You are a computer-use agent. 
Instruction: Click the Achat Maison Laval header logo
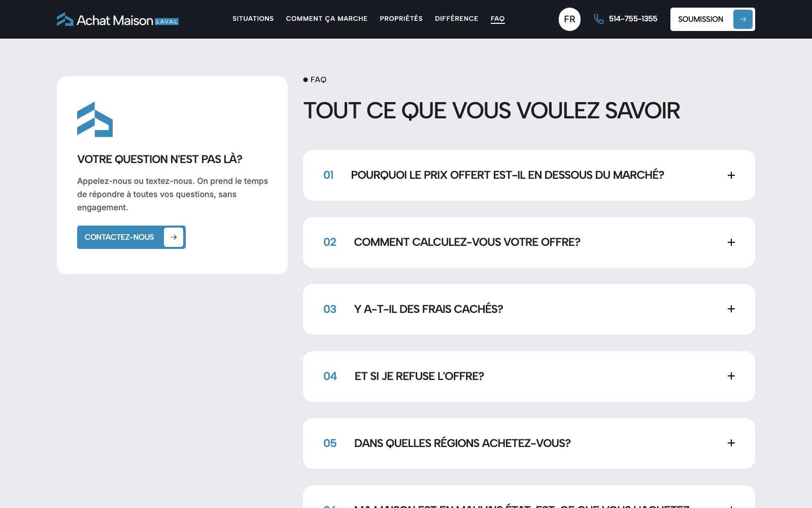(118, 19)
